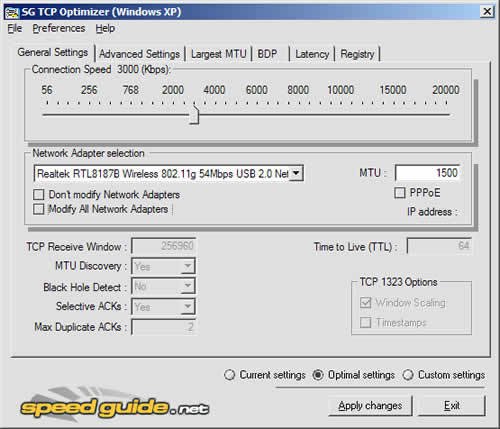Image resolution: width=500 pixels, height=429 pixels.
Task: Click the 56 speed label
Action: 47,90
